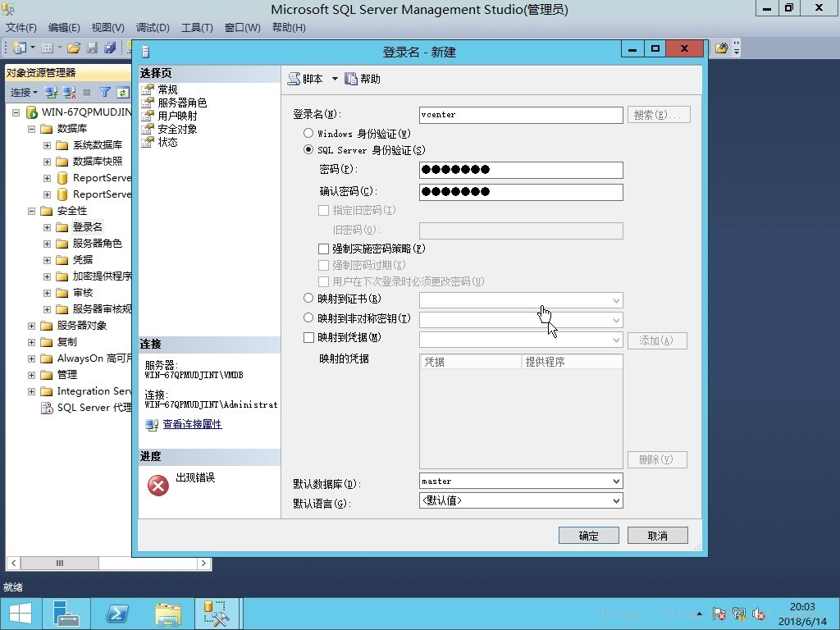Open 查看连接属性 link
840x630 pixels.
click(192, 424)
